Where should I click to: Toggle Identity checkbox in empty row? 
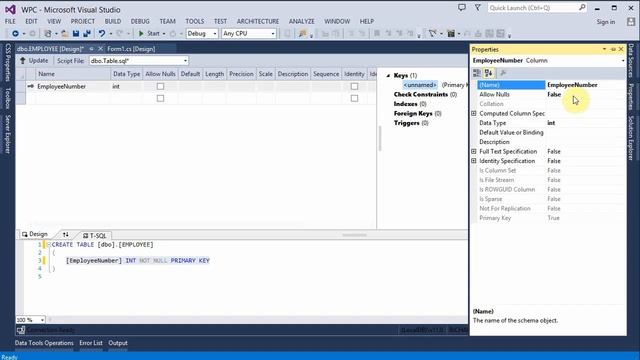coord(354,98)
